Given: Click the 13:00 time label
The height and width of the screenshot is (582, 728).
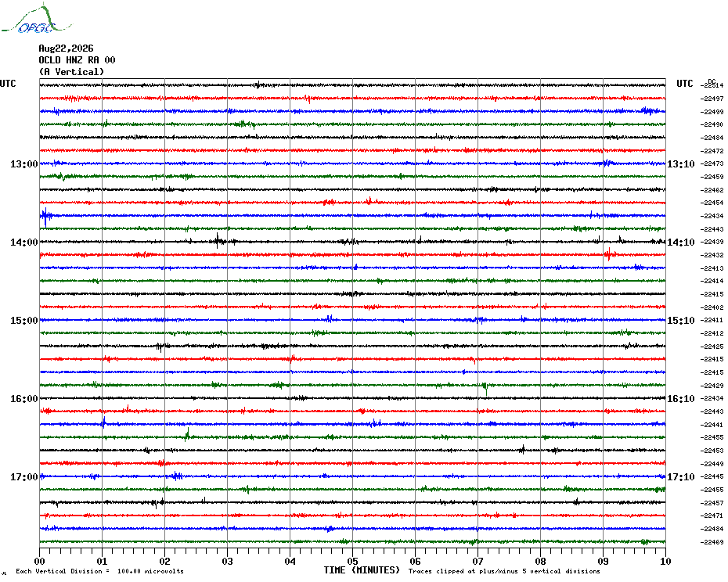Looking at the screenshot, I should tap(24, 163).
